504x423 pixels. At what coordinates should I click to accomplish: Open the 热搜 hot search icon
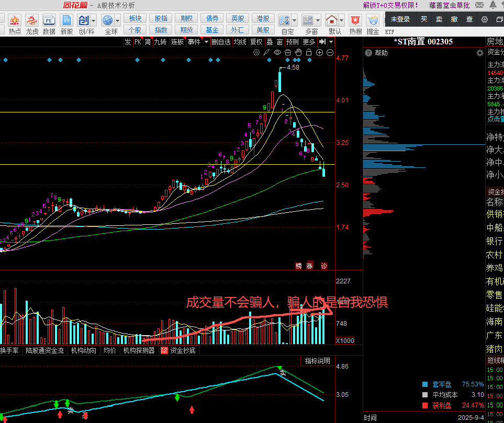pos(355,20)
